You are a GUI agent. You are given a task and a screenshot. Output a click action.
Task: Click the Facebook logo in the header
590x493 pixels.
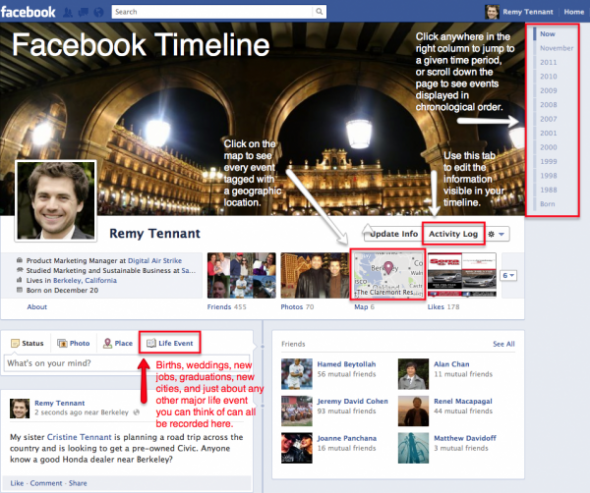(x=28, y=12)
